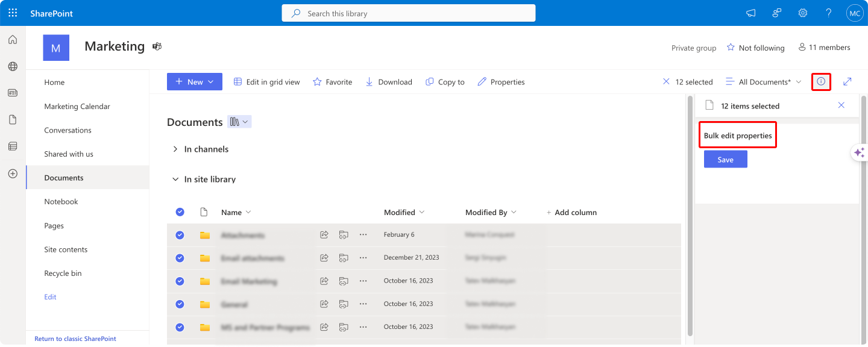Uncheck the folder modified December 21, 2023
Screen dimensions: 868x347
(x=180, y=258)
